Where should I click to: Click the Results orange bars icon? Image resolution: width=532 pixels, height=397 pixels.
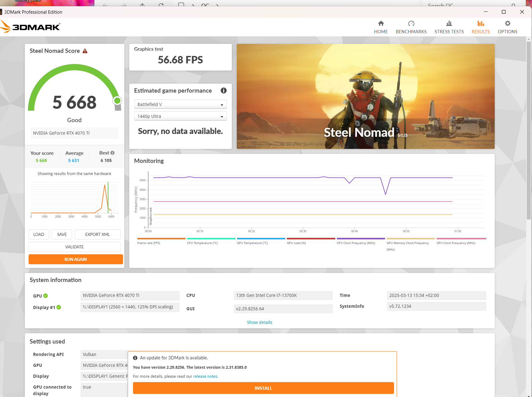click(x=481, y=23)
